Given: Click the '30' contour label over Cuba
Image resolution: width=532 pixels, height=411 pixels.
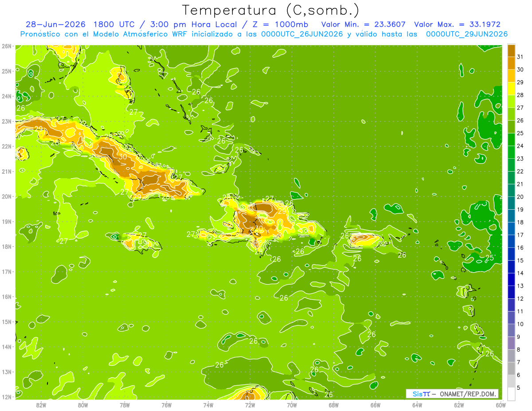Looking at the screenshot, I should point(123,157).
